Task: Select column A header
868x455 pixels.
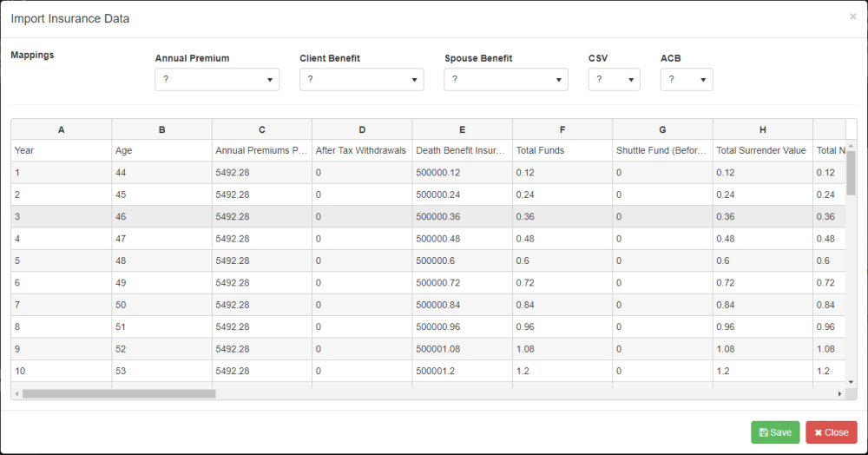Action: tap(62, 129)
